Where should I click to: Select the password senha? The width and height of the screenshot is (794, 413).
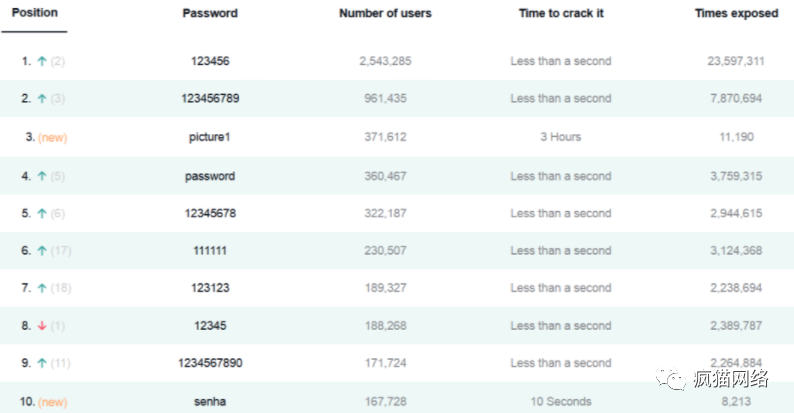click(210, 401)
